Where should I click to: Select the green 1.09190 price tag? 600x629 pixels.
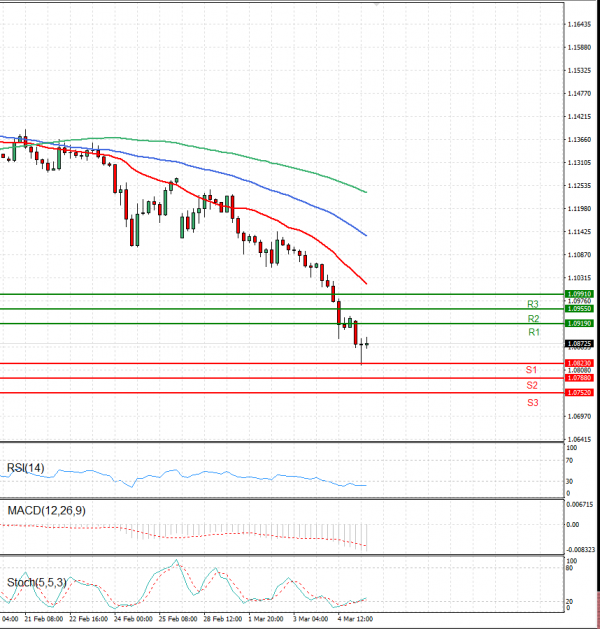tap(579, 323)
